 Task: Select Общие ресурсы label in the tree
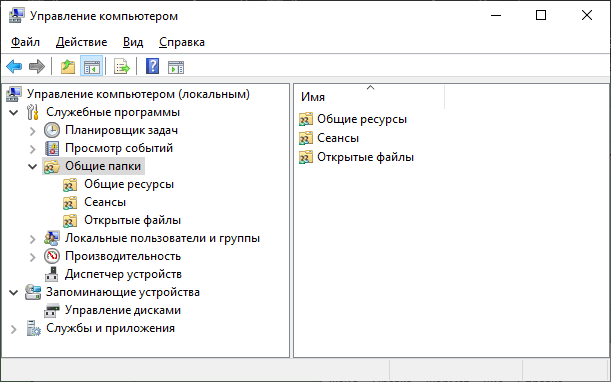point(129,184)
